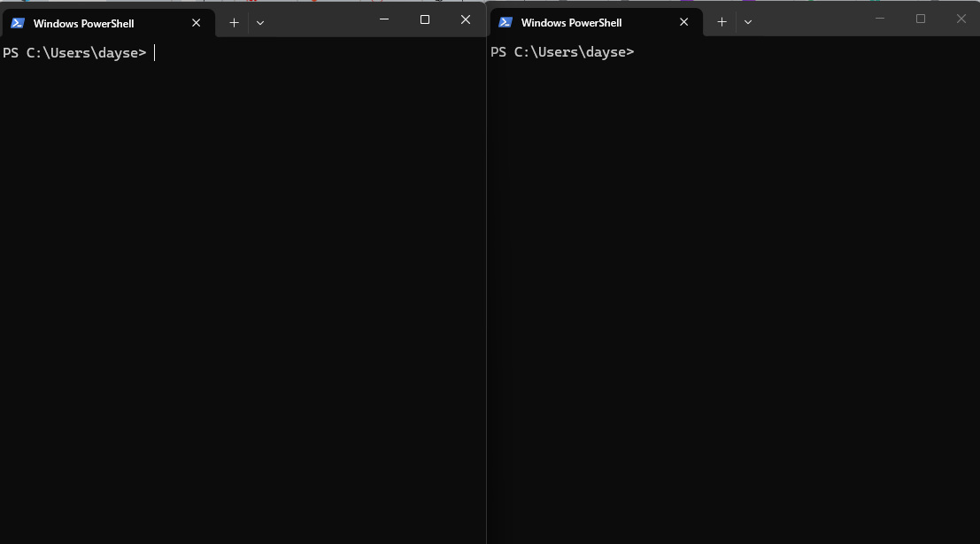Open the profile dropdown chevron in the right window

pyautogui.click(x=748, y=22)
